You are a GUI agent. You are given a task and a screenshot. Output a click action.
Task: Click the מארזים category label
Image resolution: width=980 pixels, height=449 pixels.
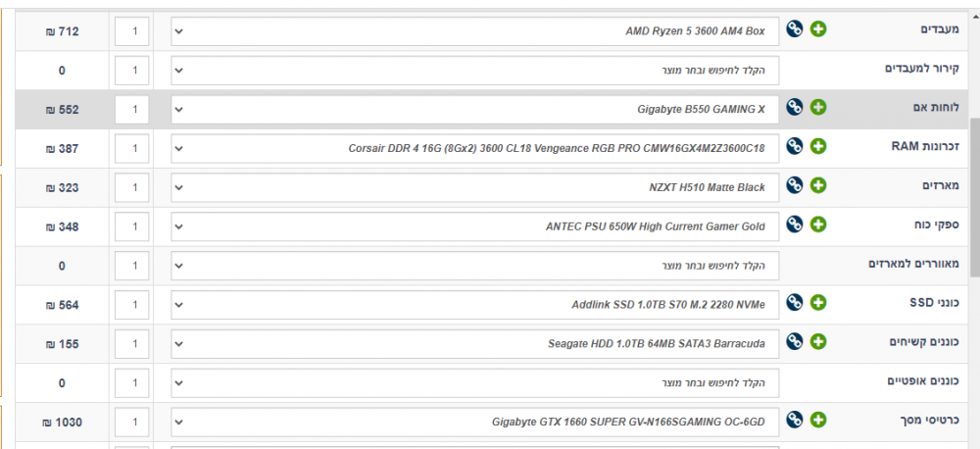pyautogui.click(x=941, y=185)
